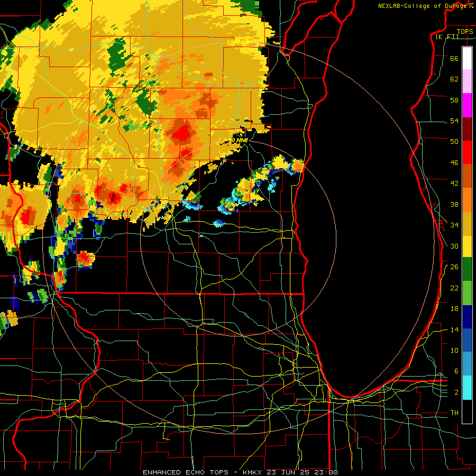
Task: Select the bright red legend swatch
Action: 467,152
